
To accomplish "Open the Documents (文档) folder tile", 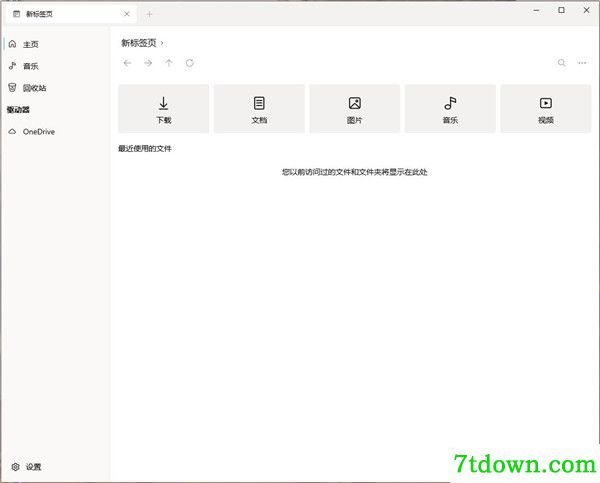I will (259, 109).
